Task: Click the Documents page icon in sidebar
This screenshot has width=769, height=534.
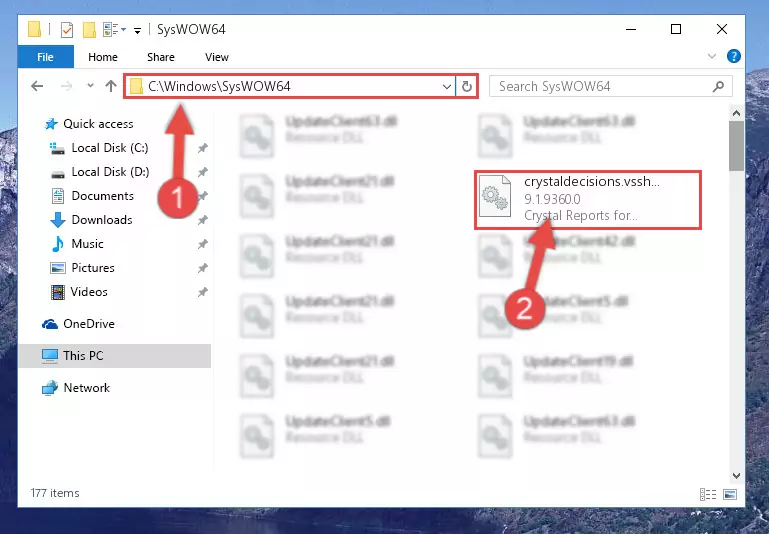Action: (x=58, y=196)
